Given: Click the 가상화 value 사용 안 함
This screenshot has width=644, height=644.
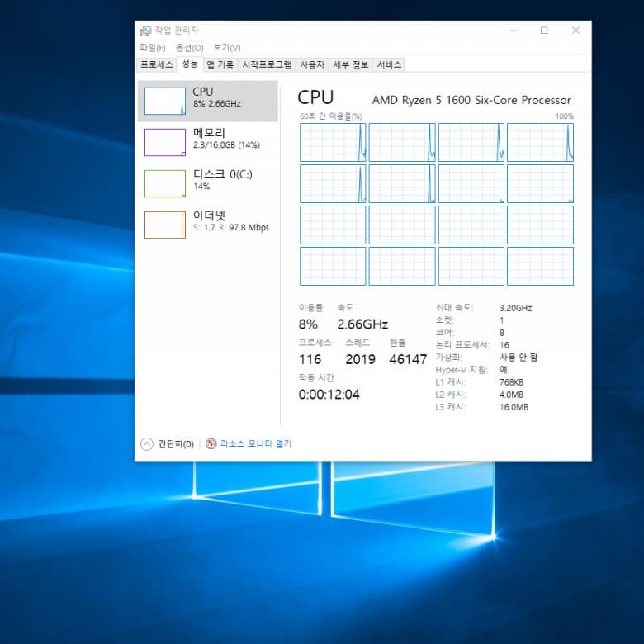Looking at the screenshot, I should [519, 357].
